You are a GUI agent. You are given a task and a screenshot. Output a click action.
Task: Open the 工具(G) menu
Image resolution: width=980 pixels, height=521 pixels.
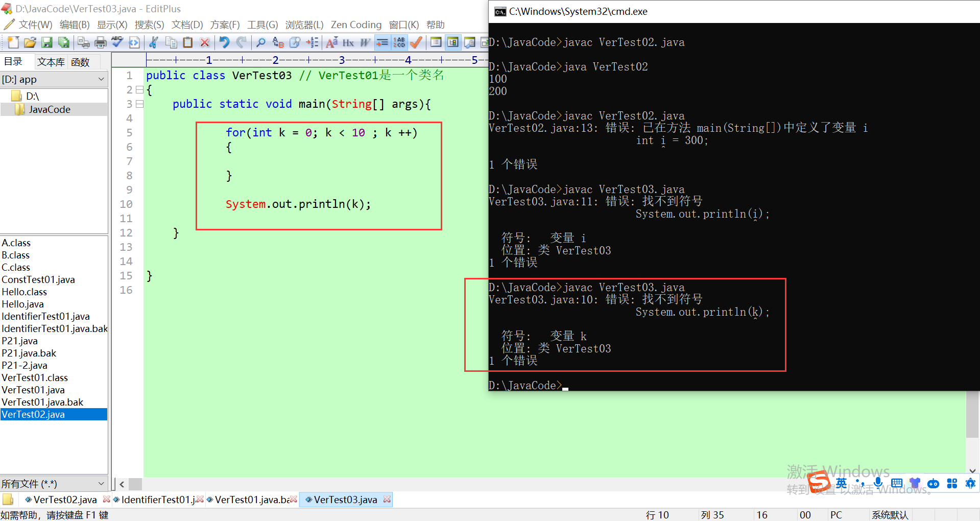(x=262, y=25)
